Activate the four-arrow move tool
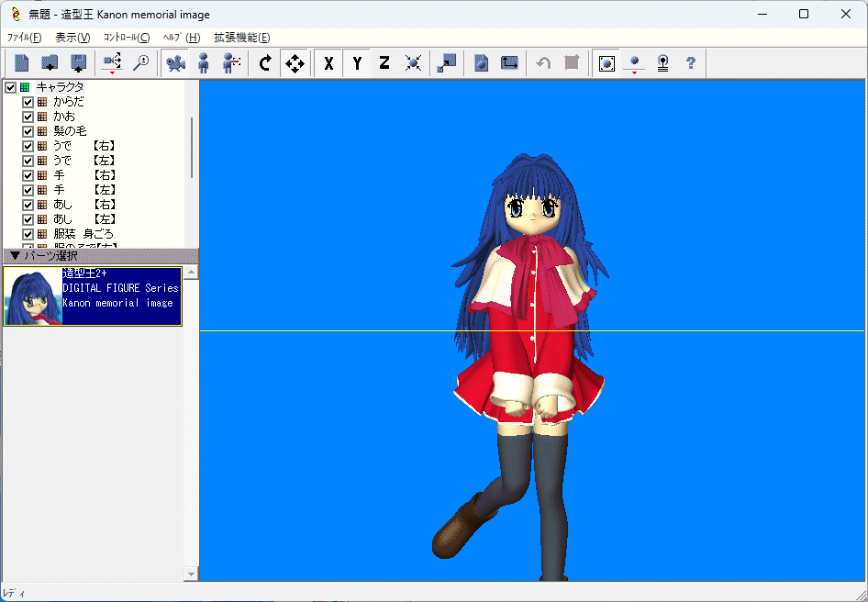This screenshot has width=868, height=602. point(295,63)
